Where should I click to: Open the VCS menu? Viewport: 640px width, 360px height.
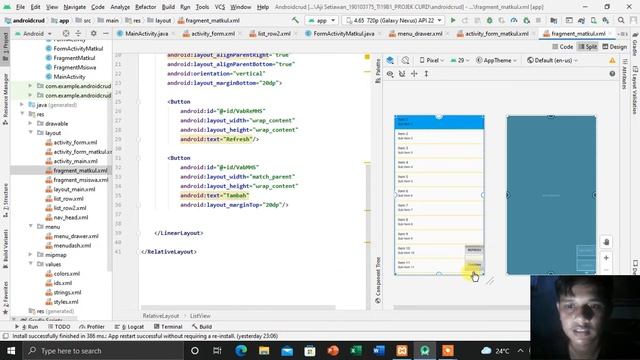[x=220, y=7]
